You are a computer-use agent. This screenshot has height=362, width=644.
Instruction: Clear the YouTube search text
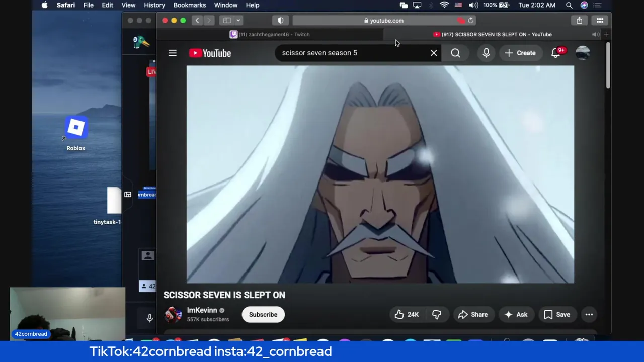point(434,53)
